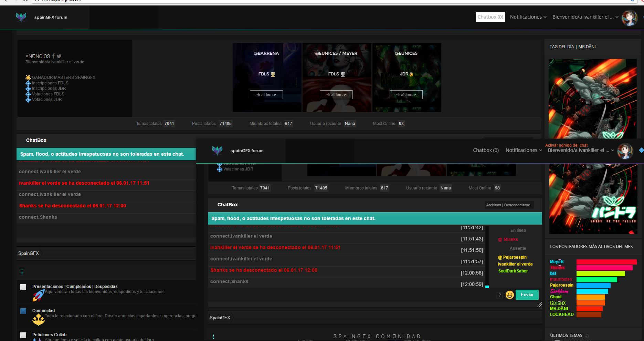Click the user avatar in the overlaid header
Viewport: 644px width, 341px height.
coord(625,151)
